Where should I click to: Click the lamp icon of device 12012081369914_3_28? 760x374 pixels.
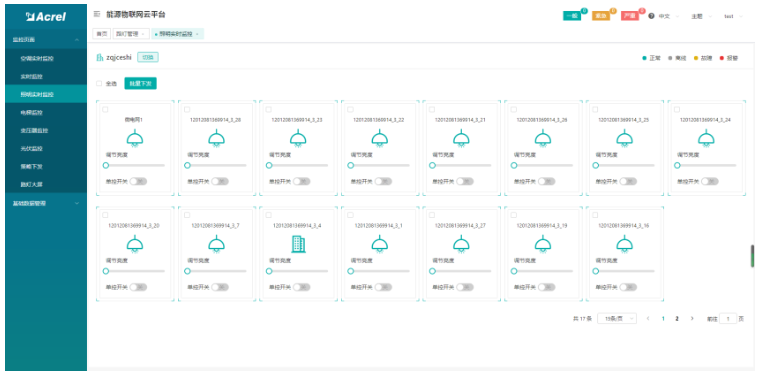pyautogui.click(x=217, y=139)
